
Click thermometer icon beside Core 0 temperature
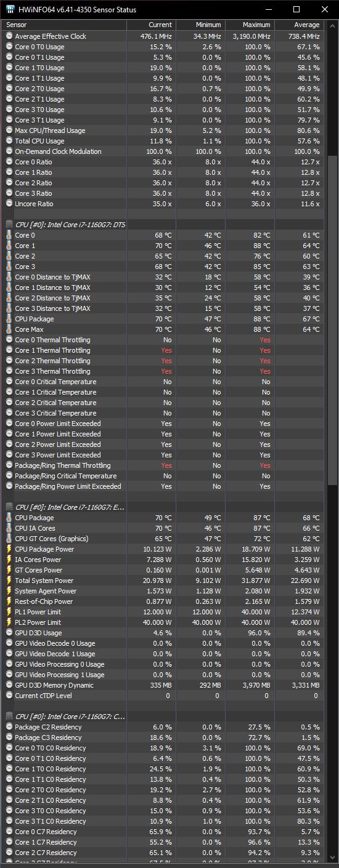click(x=9, y=235)
